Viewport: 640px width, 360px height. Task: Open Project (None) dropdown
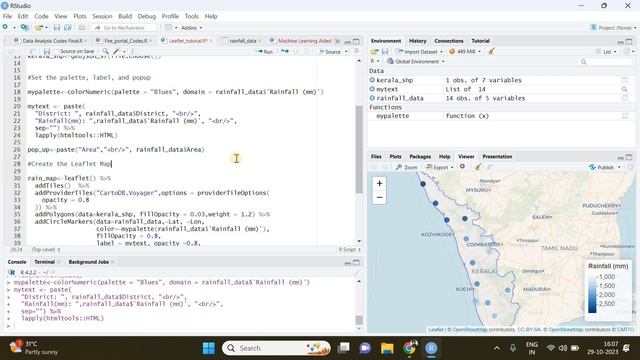click(613, 28)
